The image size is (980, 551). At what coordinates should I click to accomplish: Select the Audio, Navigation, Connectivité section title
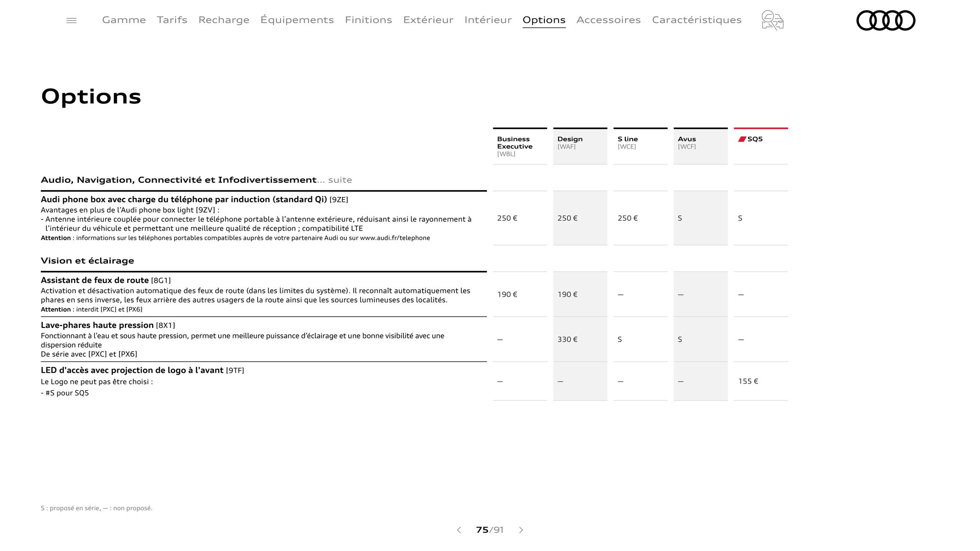click(197, 180)
